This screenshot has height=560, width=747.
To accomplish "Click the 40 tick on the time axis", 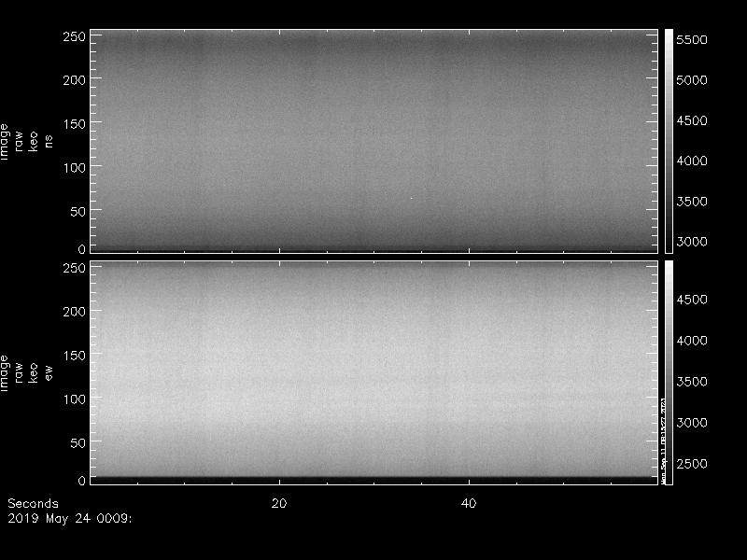I will click(470, 504).
